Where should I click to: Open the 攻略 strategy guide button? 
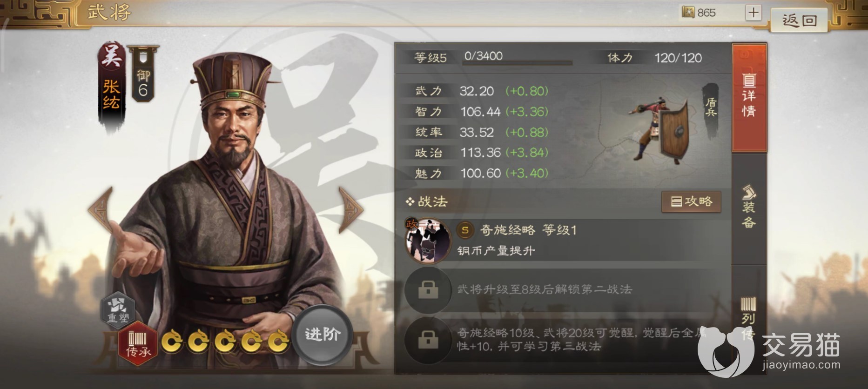691,201
